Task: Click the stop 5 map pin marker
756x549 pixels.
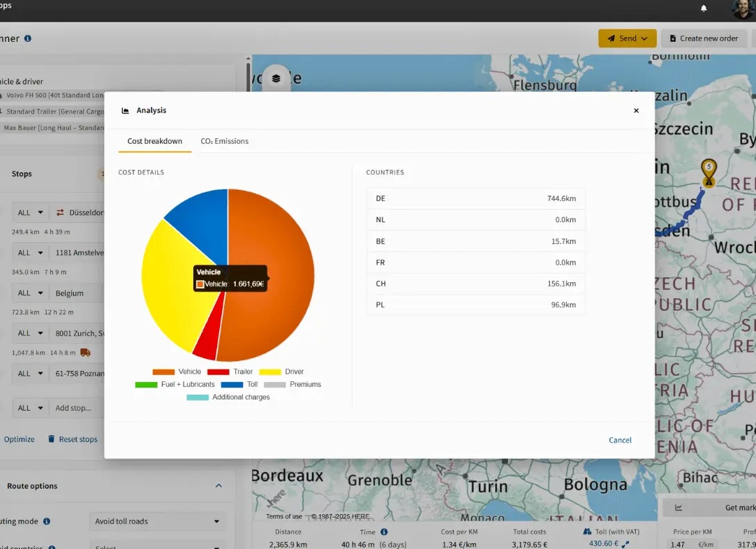Action: click(x=709, y=173)
